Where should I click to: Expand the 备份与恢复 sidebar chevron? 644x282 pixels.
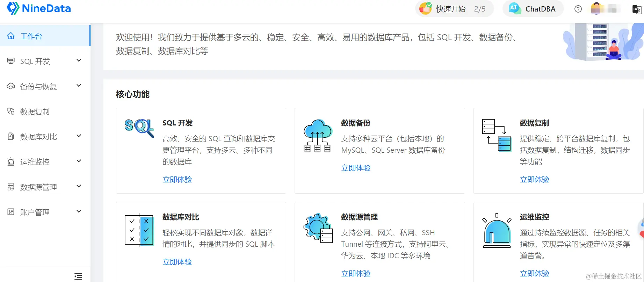click(79, 86)
